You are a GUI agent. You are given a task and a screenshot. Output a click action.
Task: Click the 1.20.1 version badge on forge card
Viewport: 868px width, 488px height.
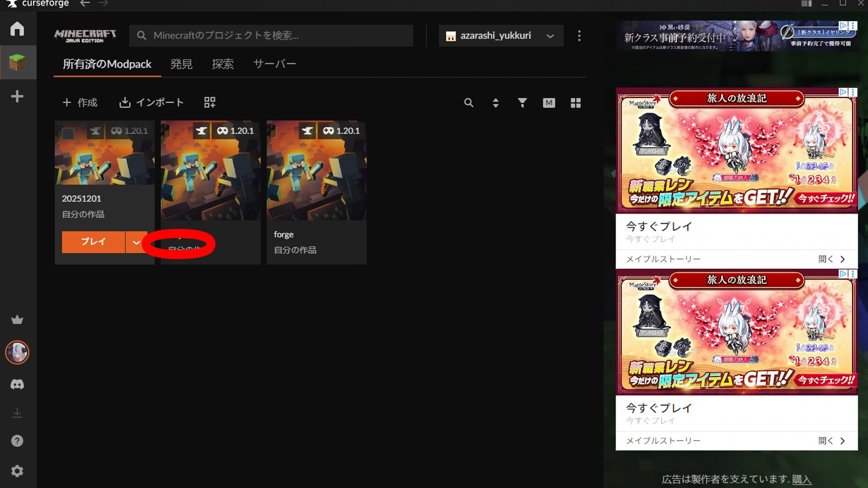[x=342, y=131]
